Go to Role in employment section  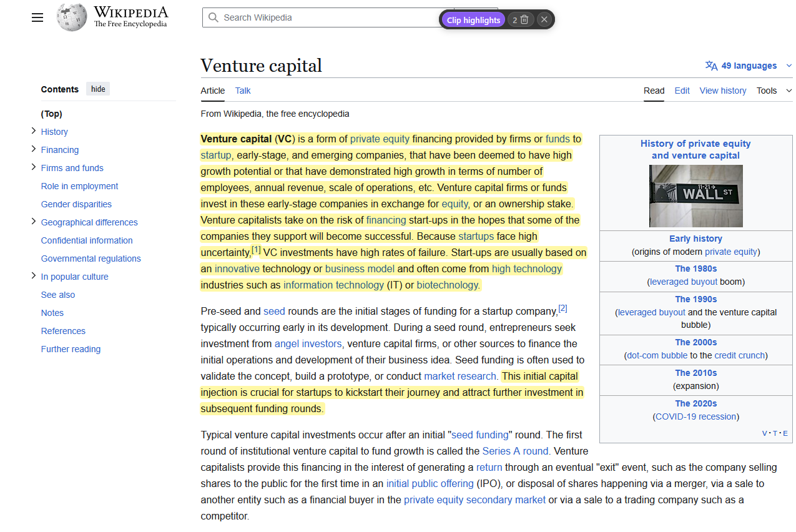point(79,186)
